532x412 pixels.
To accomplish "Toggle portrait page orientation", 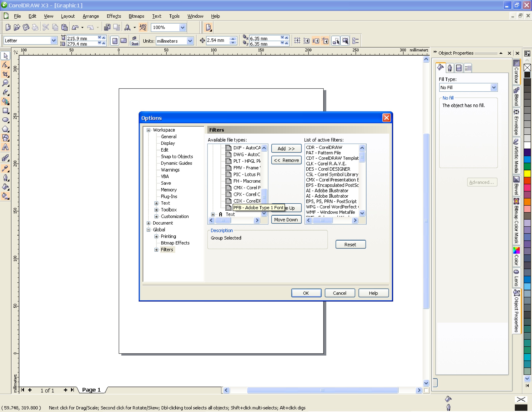I will click(115, 41).
